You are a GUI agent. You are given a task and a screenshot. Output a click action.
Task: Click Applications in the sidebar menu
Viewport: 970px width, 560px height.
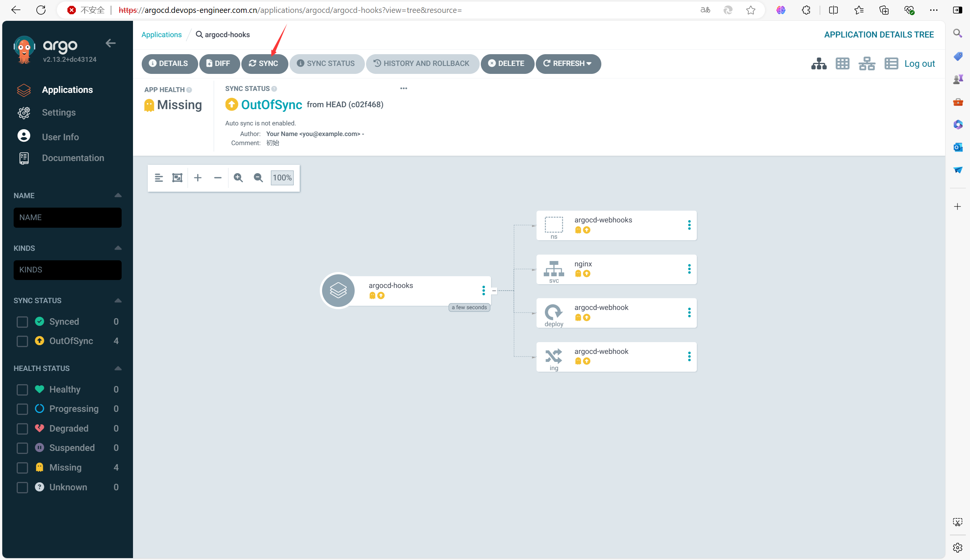click(x=67, y=90)
